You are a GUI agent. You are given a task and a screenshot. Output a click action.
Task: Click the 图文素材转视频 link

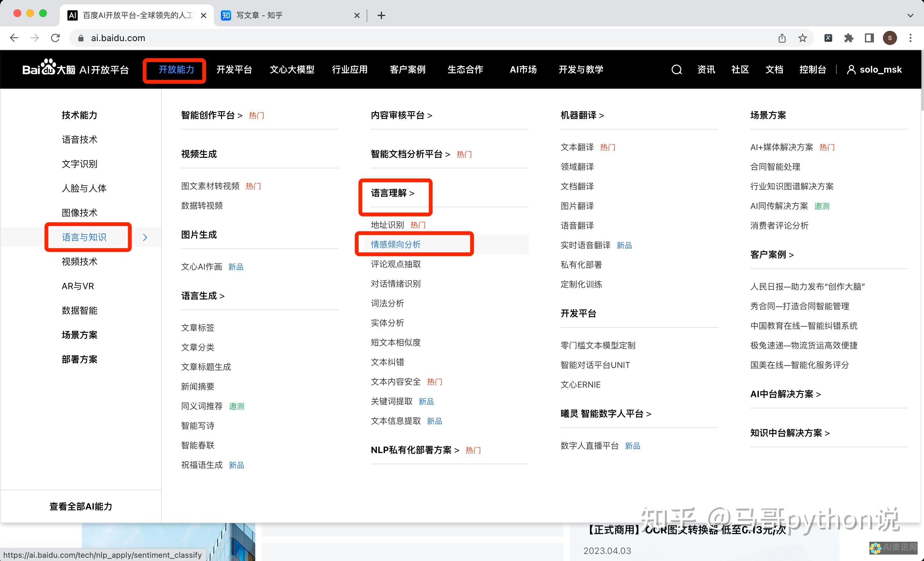210,186
